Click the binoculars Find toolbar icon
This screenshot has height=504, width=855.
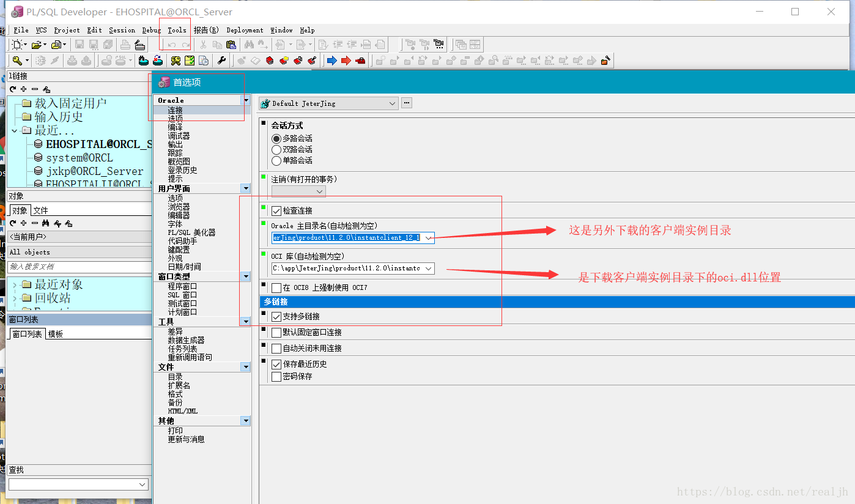249,45
